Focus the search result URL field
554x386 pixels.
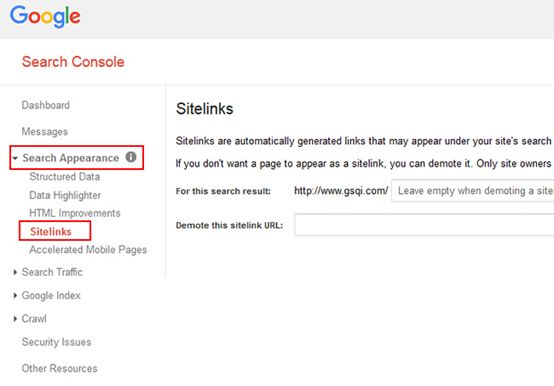[472, 191]
